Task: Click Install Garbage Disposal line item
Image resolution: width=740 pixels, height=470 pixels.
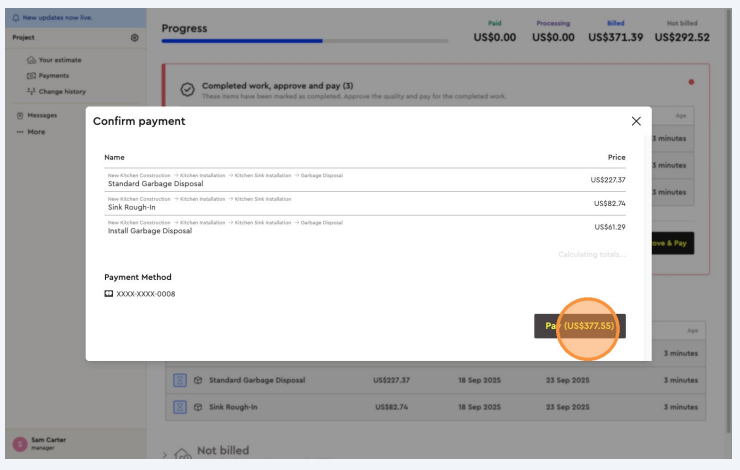Action: [x=150, y=231]
